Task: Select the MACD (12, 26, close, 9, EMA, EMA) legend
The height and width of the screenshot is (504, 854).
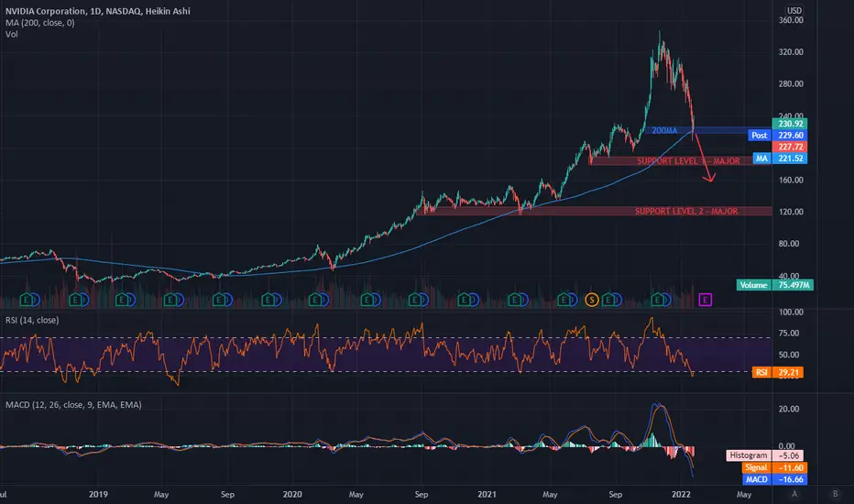Action: (x=73, y=405)
